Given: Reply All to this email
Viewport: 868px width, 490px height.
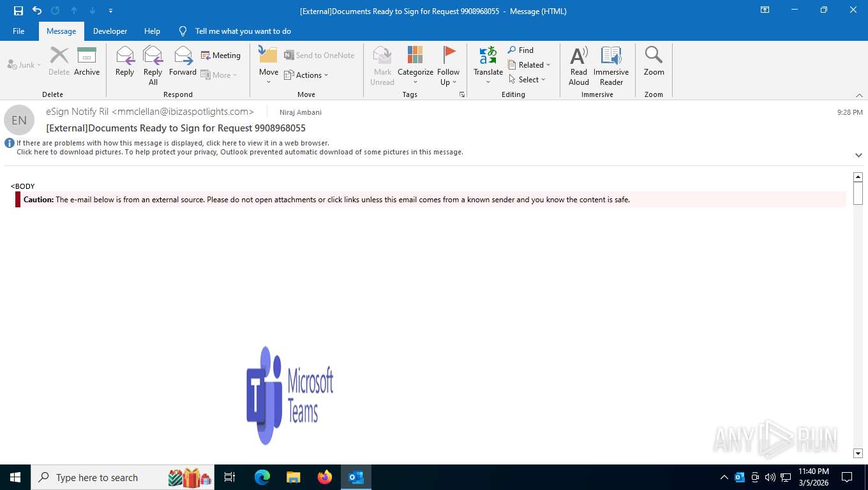Looking at the screenshot, I should click(153, 66).
